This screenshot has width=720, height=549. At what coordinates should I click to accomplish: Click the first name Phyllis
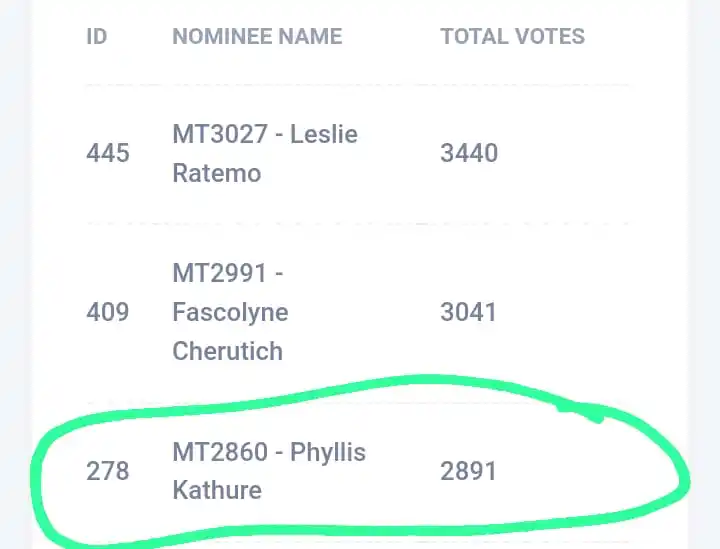(x=328, y=452)
